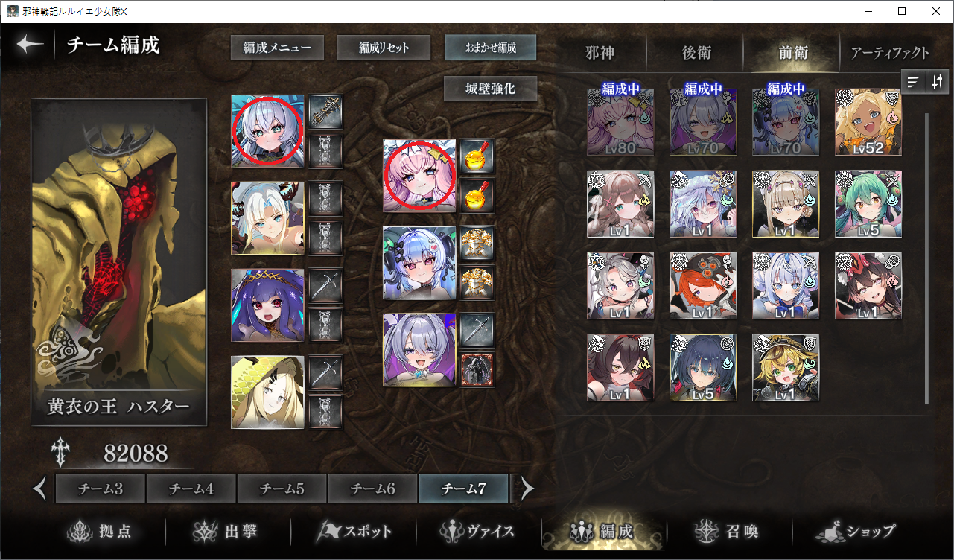Click the 編成リセット button

point(384,48)
